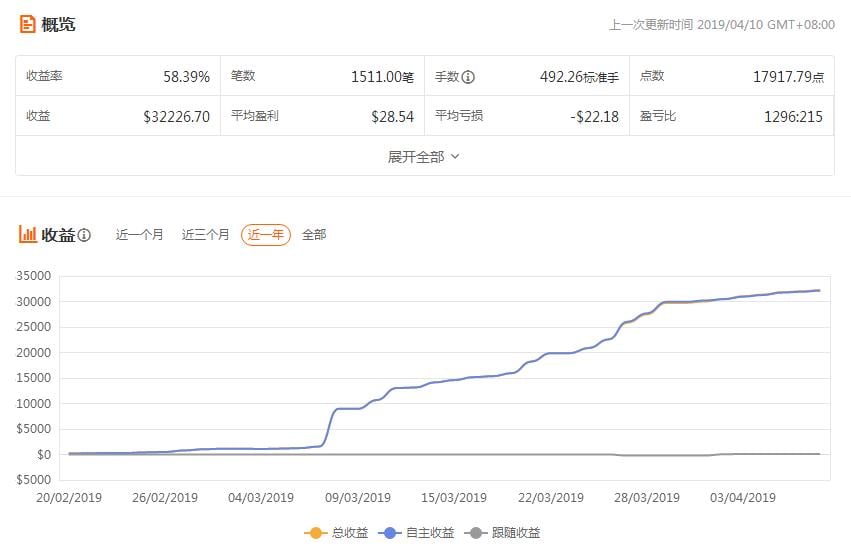This screenshot has height=560, width=851.
Task: Click the 03/04/2019 x-axis date
Action: pyautogui.click(x=743, y=498)
